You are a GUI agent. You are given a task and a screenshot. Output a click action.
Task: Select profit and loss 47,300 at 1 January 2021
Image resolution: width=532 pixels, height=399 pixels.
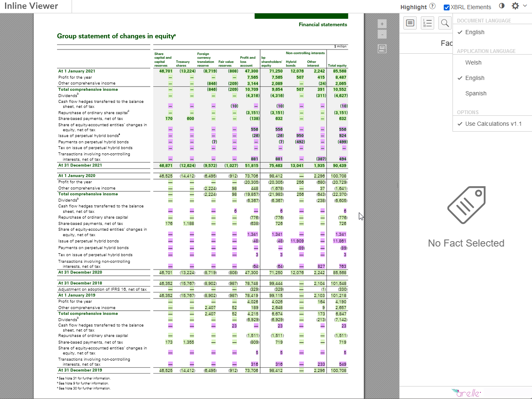251,71
